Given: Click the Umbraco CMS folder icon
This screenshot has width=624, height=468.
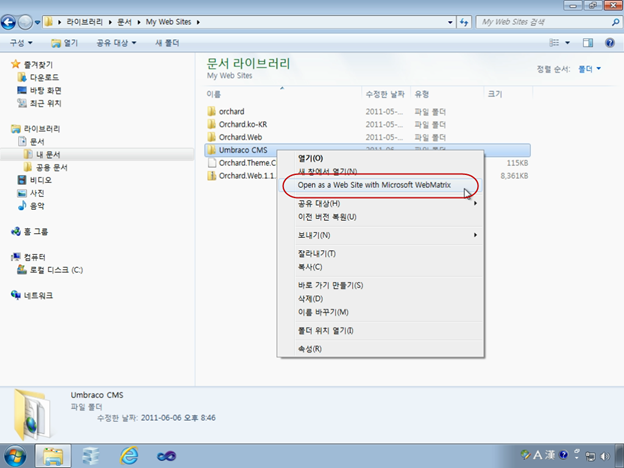Looking at the screenshot, I should click(x=211, y=150).
